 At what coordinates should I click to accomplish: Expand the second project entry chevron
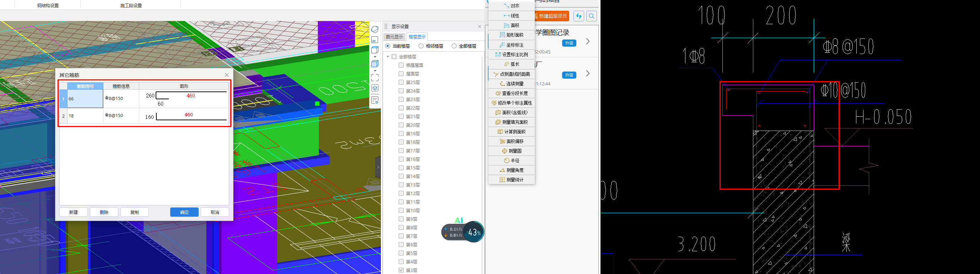tap(588, 73)
